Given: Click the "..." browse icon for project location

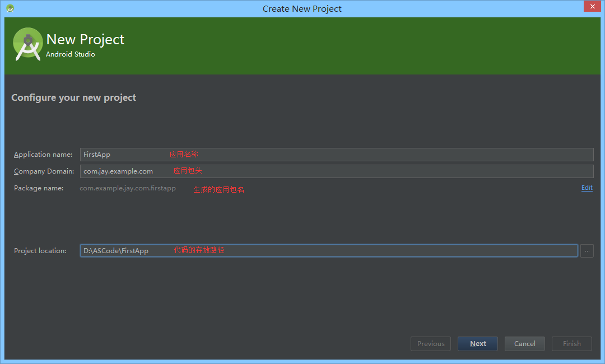Looking at the screenshot, I should pyautogui.click(x=587, y=250).
